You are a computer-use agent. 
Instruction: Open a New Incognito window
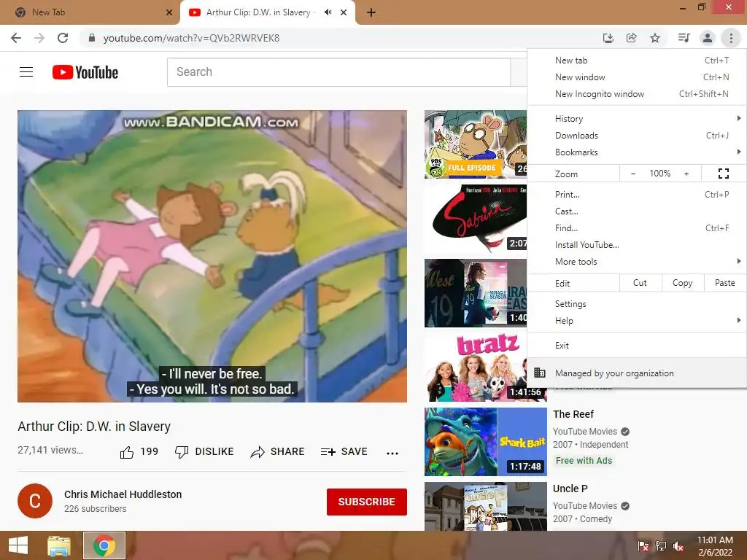point(638,94)
